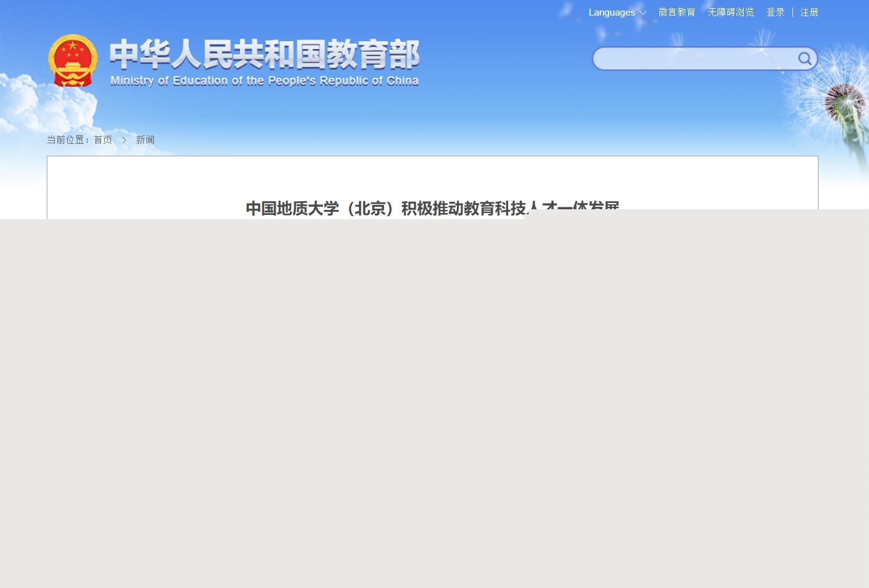Image resolution: width=869 pixels, height=588 pixels.
Task: Open the 微言教育 link
Action: click(x=677, y=12)
